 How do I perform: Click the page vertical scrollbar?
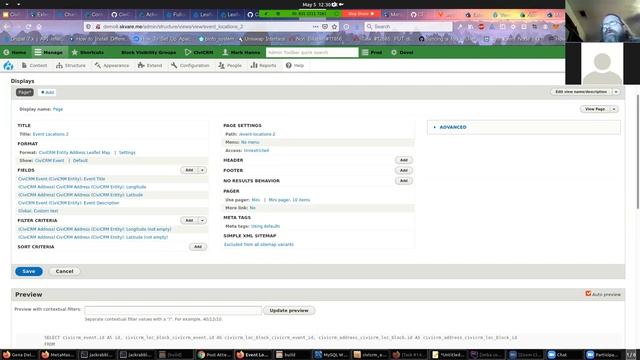coord(638,151)
